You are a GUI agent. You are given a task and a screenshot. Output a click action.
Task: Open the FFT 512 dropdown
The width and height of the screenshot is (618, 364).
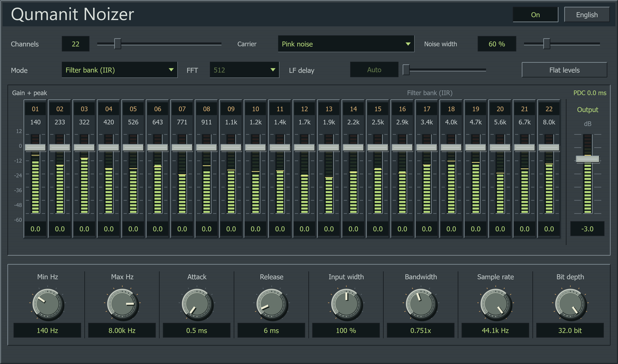pos(244,70)
